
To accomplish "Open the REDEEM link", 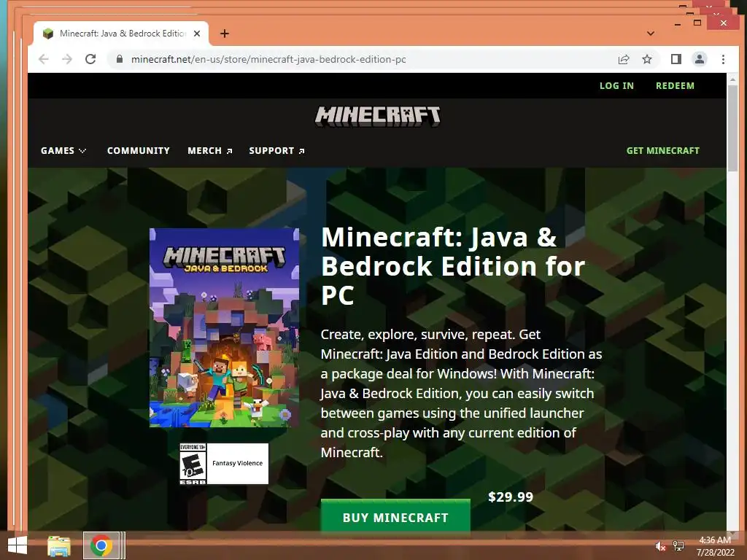I will pyautogui.click(x=675, y=86).
